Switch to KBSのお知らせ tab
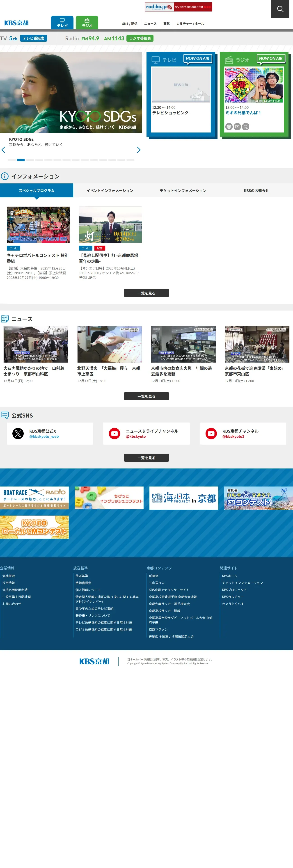This screenshot has width=293, height=868. (256, 190)
